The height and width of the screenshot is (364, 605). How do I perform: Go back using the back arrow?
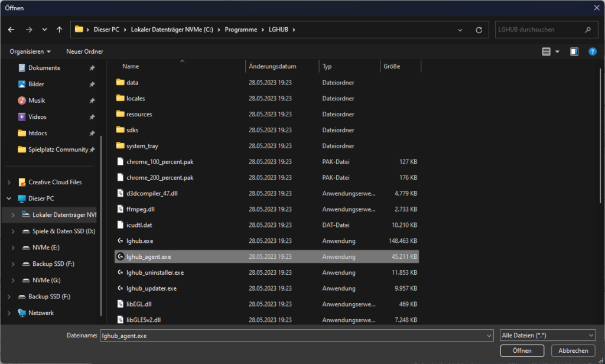click(x=11, y=30)
